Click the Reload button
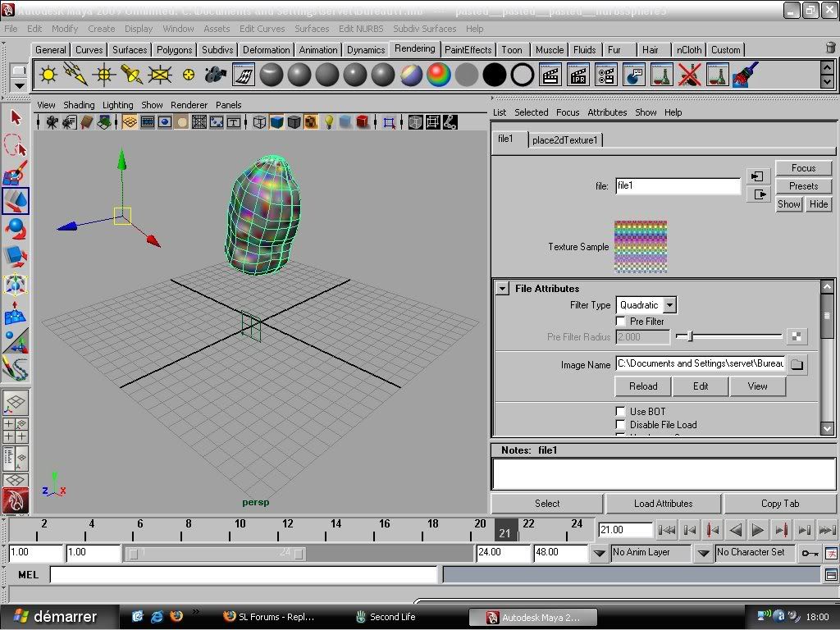This screenshot has width=840, height=630. tap(643, 386)
